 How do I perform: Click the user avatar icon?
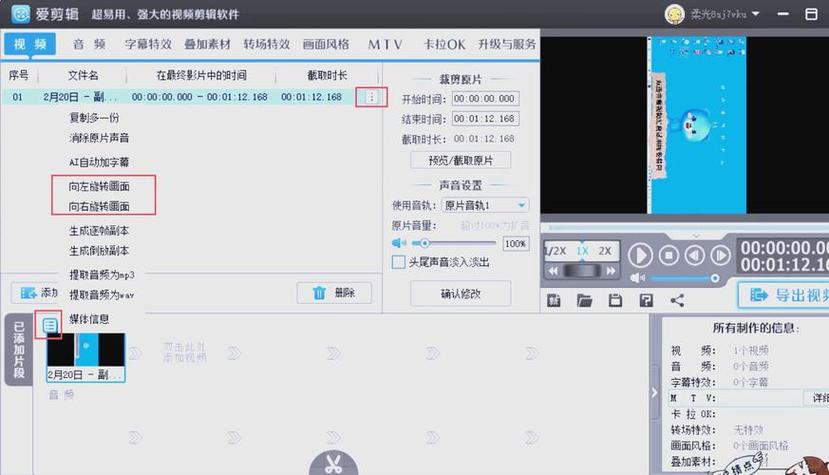(675, 14)
